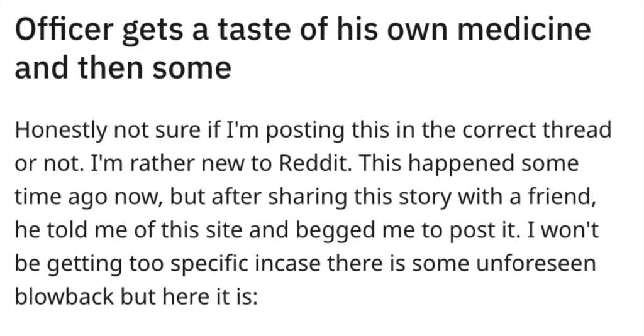Click the word 'Reddit' in the post

coord(314,163)
